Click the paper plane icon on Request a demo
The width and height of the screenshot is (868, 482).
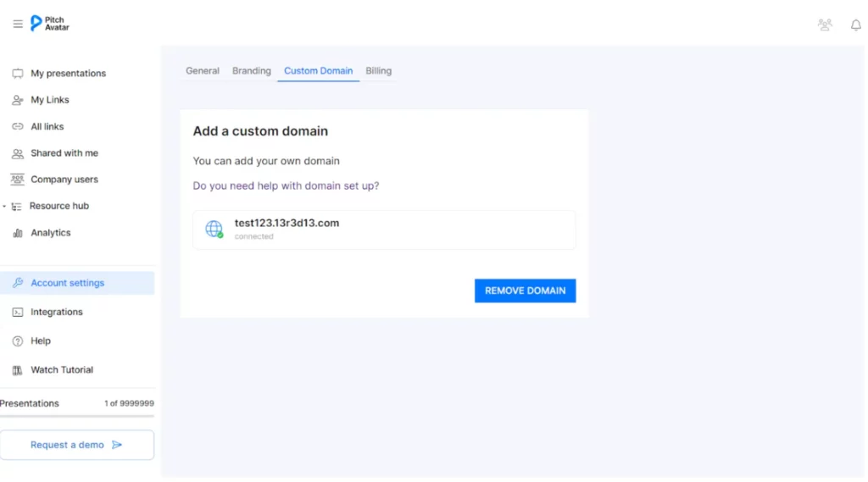click(117, 445)
